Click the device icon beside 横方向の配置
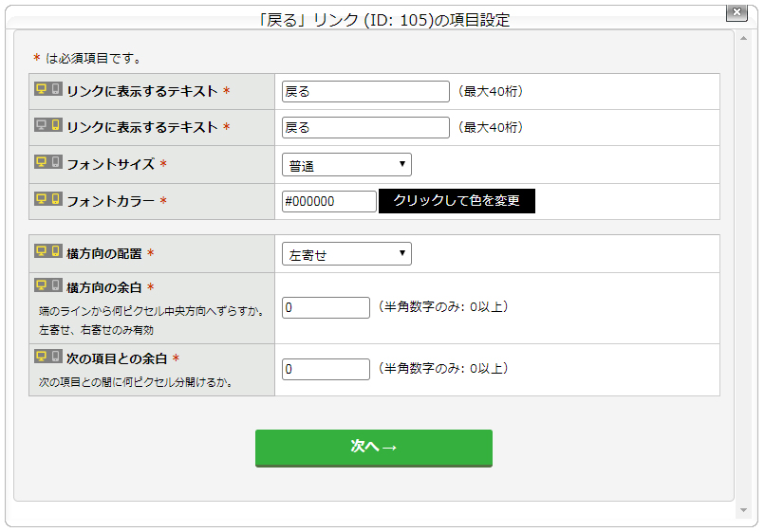This screenshot has height=532, width=765. 48,251
